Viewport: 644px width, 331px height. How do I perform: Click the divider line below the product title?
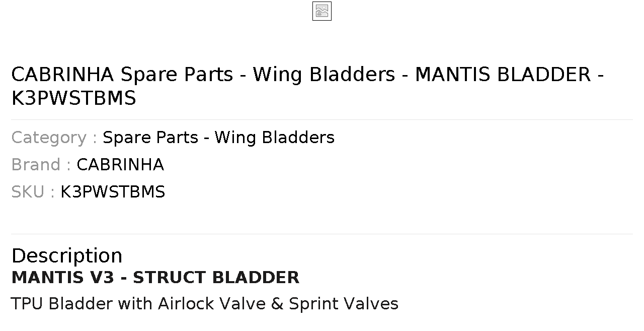[322, 119]
